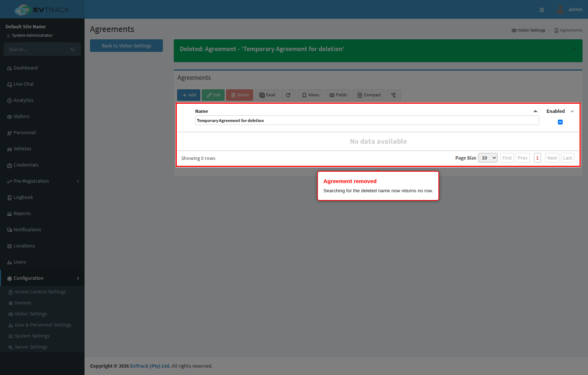The height and width of the screenshot is (375, 588).
Task: Expand the Pre-Registration menu
Action: tap(42, 181)
